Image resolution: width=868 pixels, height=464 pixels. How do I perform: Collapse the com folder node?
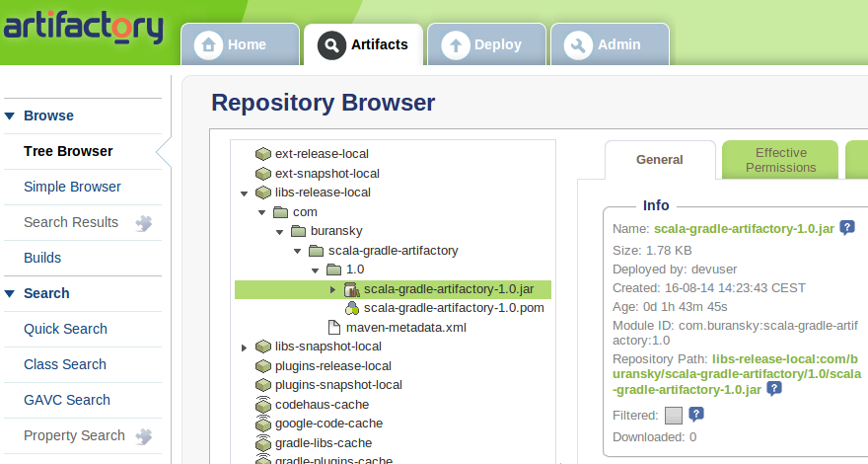(261, 212)
